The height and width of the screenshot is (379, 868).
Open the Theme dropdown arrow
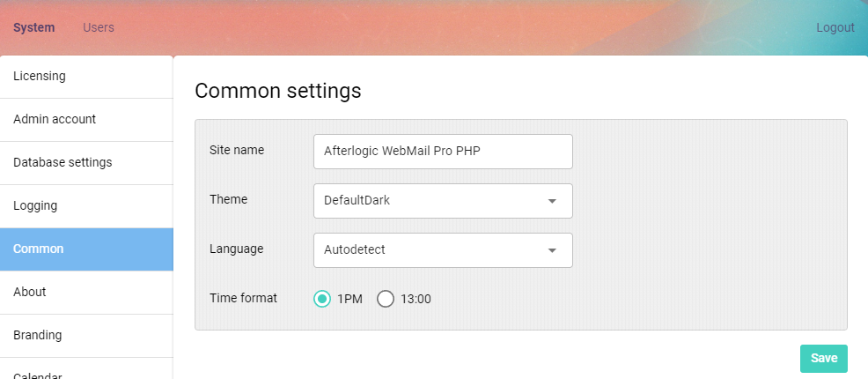coord(552,201)
